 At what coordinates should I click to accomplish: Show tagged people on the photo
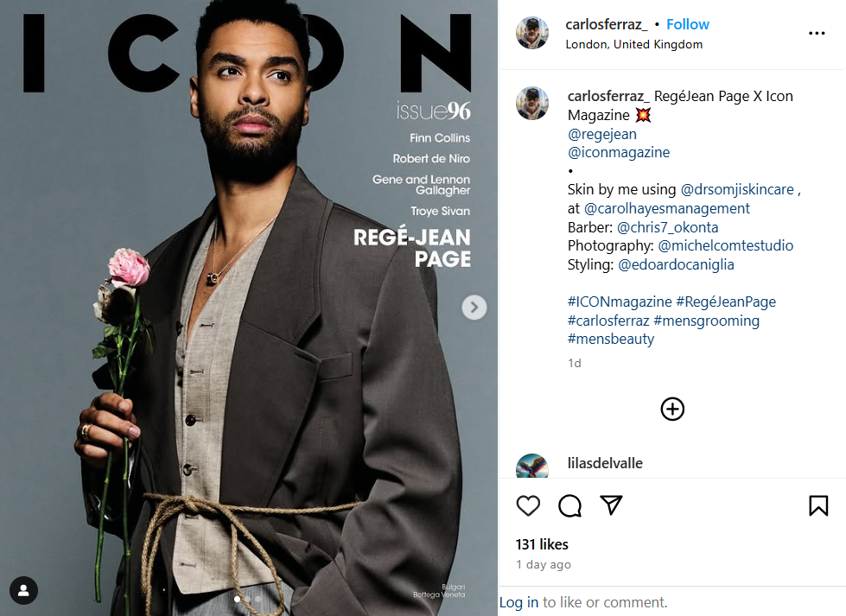(x=23, y=591)
